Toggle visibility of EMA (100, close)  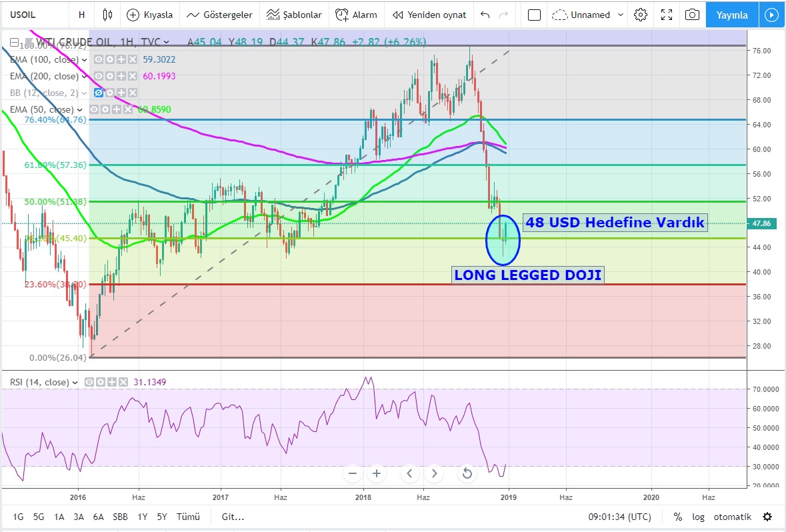click(x=99, y=60)
